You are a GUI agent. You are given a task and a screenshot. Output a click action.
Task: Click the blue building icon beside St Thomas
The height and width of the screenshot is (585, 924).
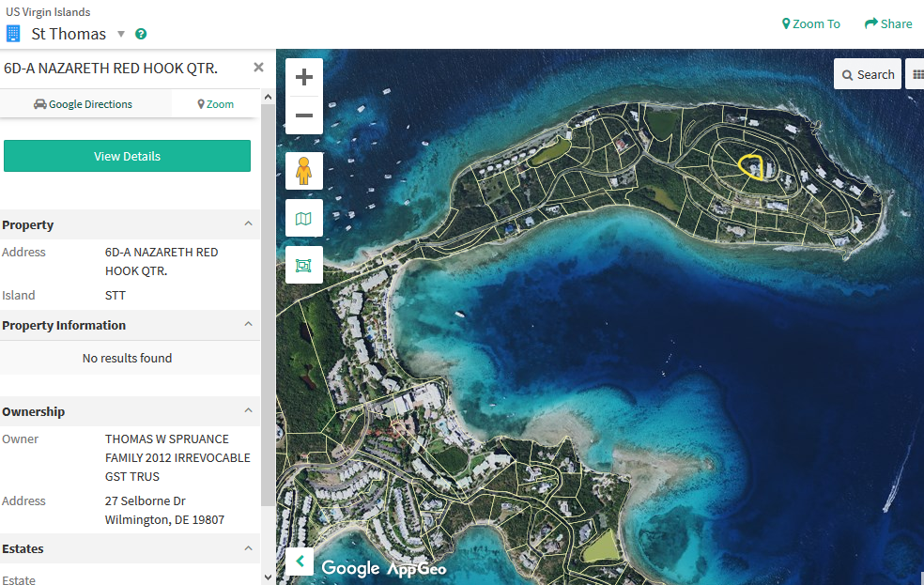[x=13, y=34]
